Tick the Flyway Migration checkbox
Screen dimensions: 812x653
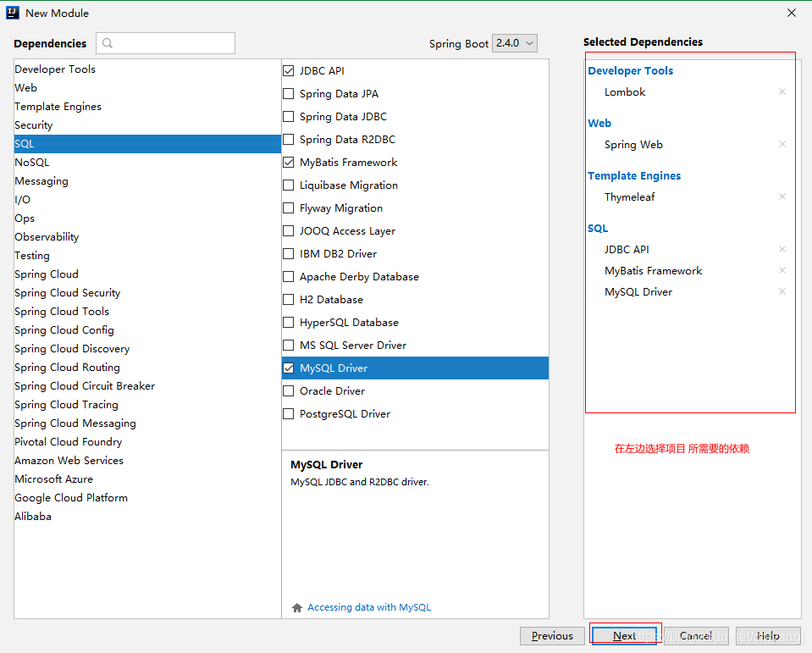[289, 208]
